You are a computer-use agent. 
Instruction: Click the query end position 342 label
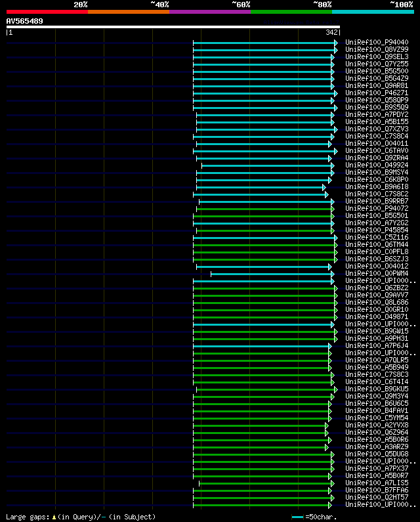[x=331, y=32]
